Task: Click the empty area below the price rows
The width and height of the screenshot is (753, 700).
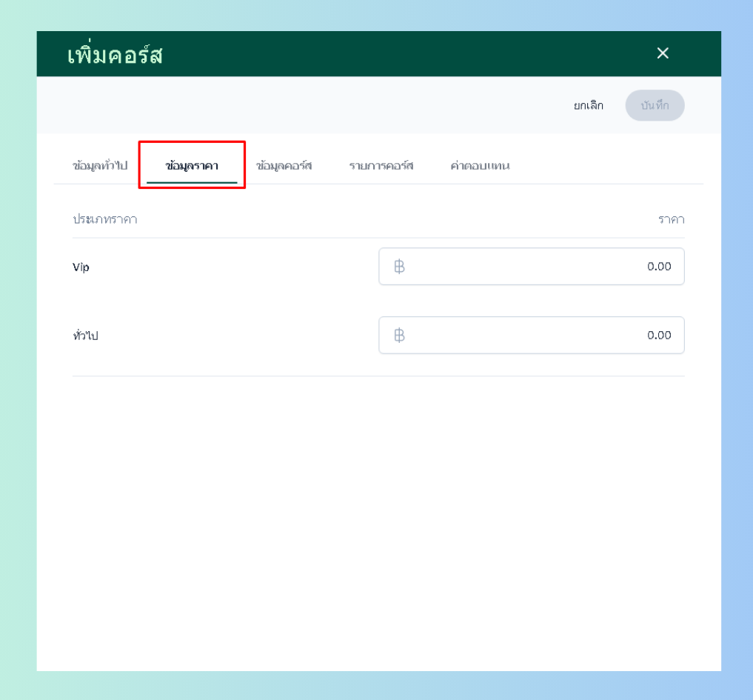Action: tap(378, 519)
